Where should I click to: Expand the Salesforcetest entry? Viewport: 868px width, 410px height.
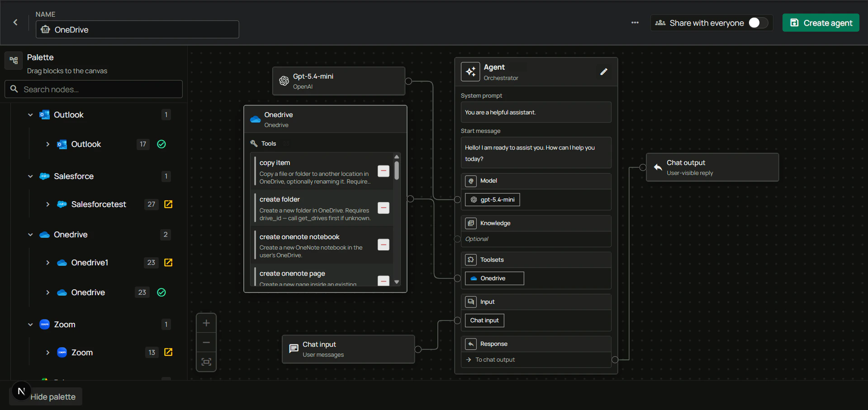point(48,204)
